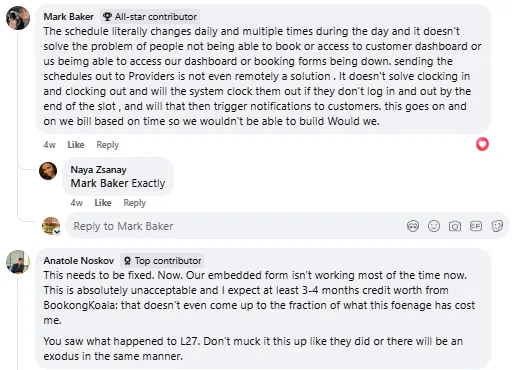The width and height of the screenshot is (517, 370).
Task: Open Naya Zsanay's profile name link
Action: (98, 170)
